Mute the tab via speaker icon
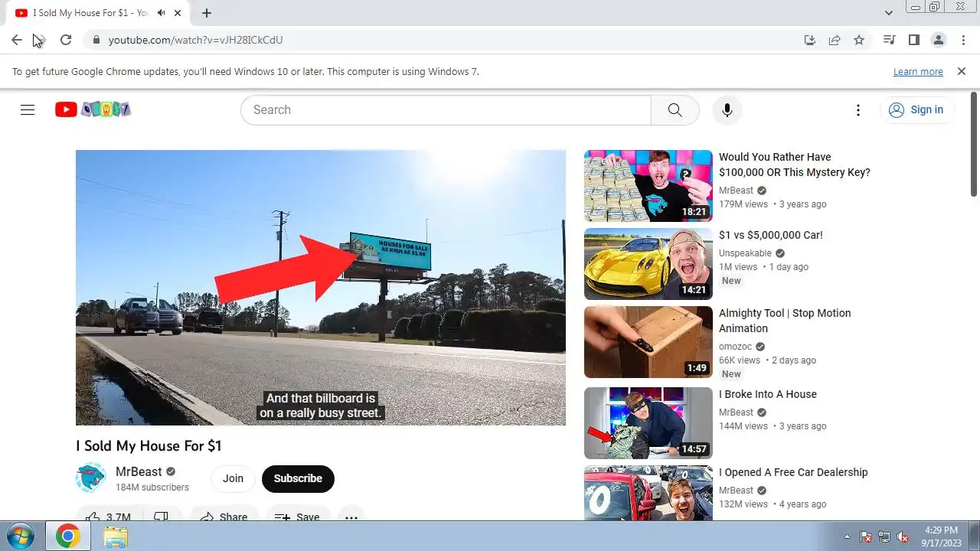The height and width of the screenshot is (551, 980). 162,13
